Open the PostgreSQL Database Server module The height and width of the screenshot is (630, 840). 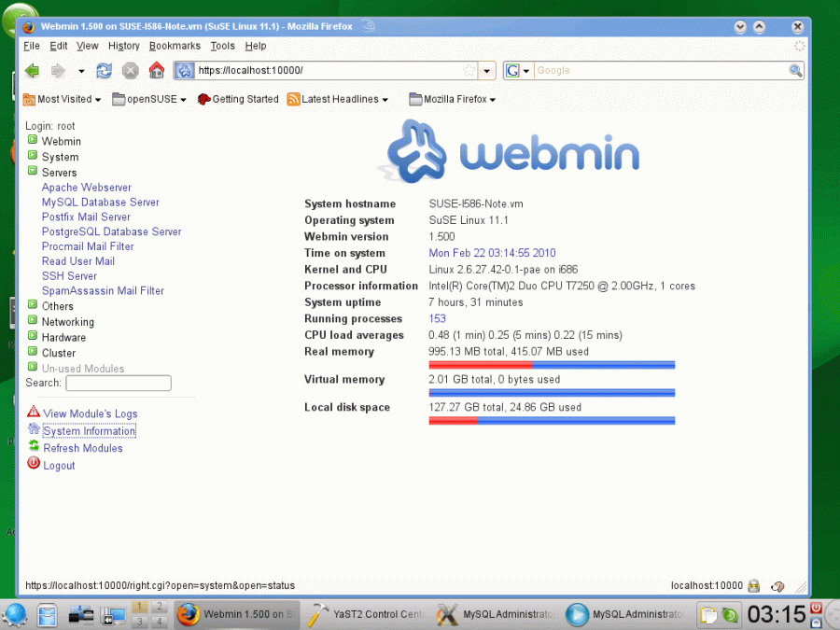coord(111,231)
